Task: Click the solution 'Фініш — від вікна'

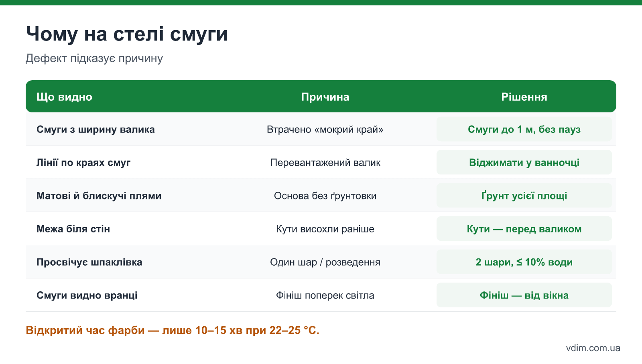Action: coord(524,295)
